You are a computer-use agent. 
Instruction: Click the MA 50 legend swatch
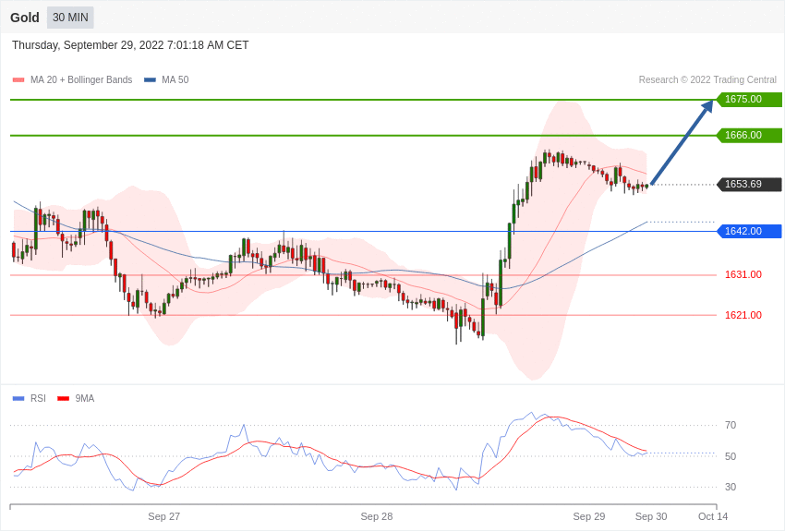[151, 79]
